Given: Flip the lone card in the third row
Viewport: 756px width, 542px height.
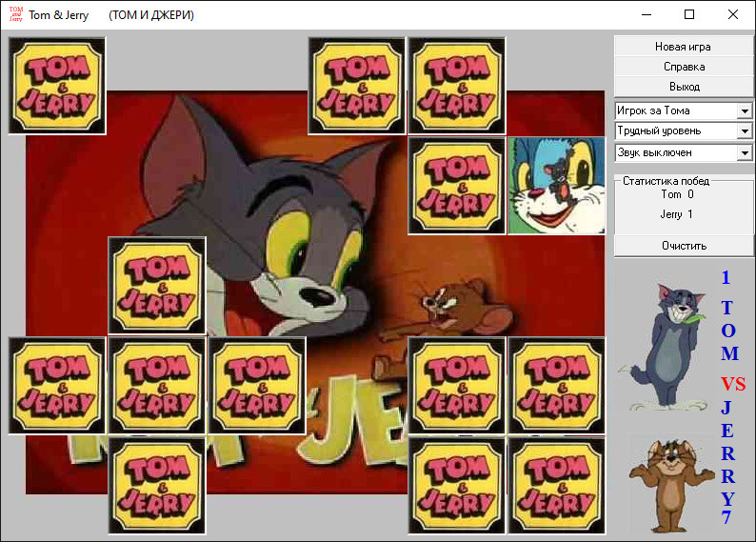Looking at the screenshot, I should pos(157,286).
